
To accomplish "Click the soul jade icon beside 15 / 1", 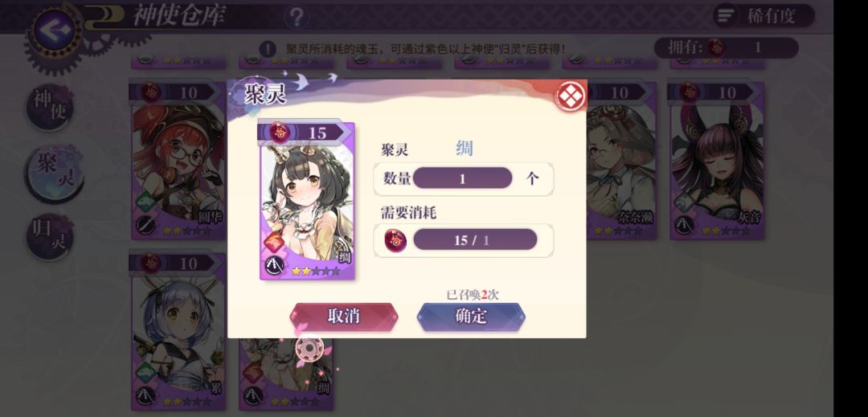I will coord(395,240).
